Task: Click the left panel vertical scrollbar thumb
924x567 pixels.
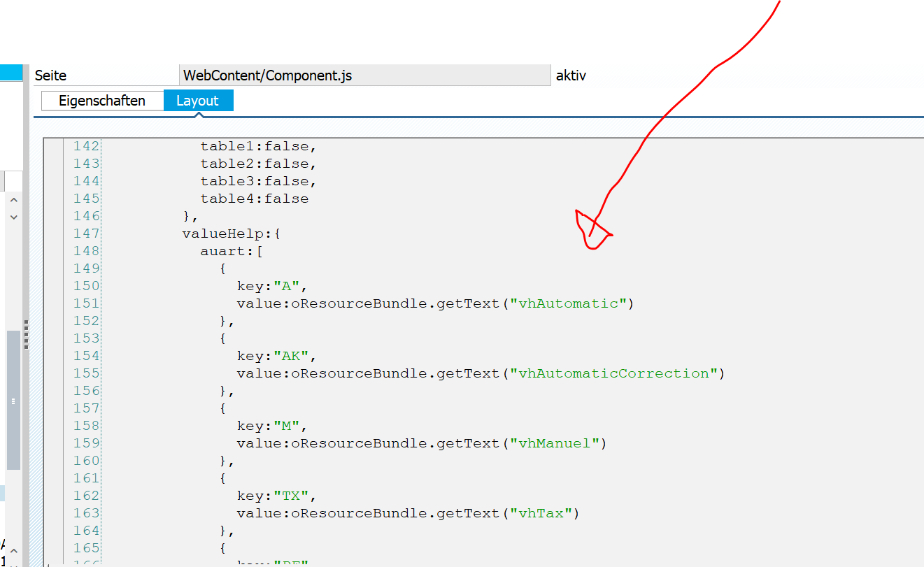Action: tap(13, 400)
